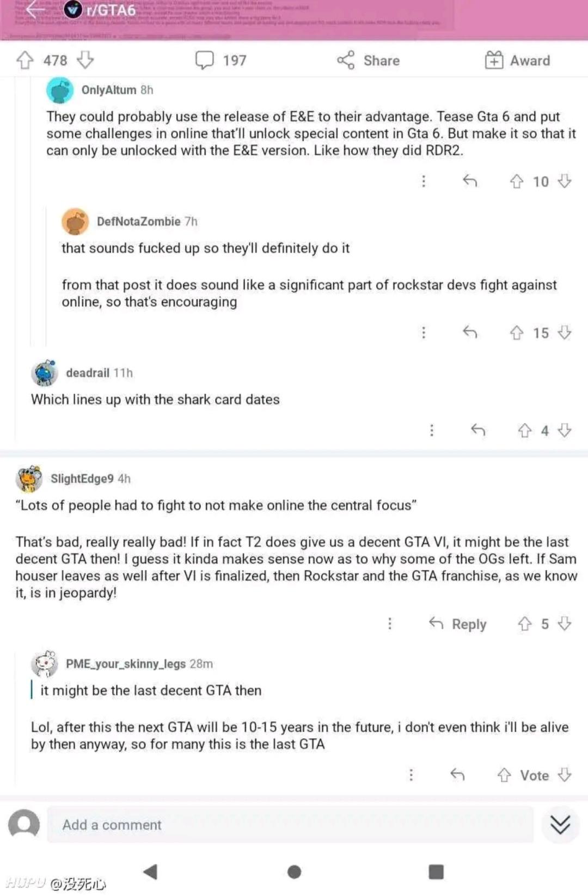Open the three-dot menu on SlightEdge9's comment
Image resolution: width=588 pixels, height=895 pixels.
[390, 624]
